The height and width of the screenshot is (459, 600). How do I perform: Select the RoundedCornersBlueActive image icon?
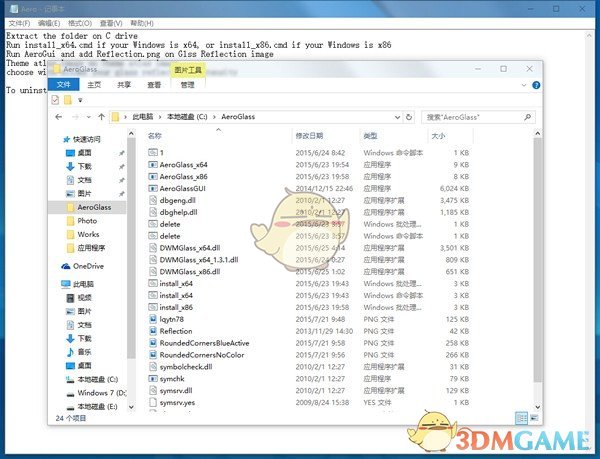[x=153, y=343]
